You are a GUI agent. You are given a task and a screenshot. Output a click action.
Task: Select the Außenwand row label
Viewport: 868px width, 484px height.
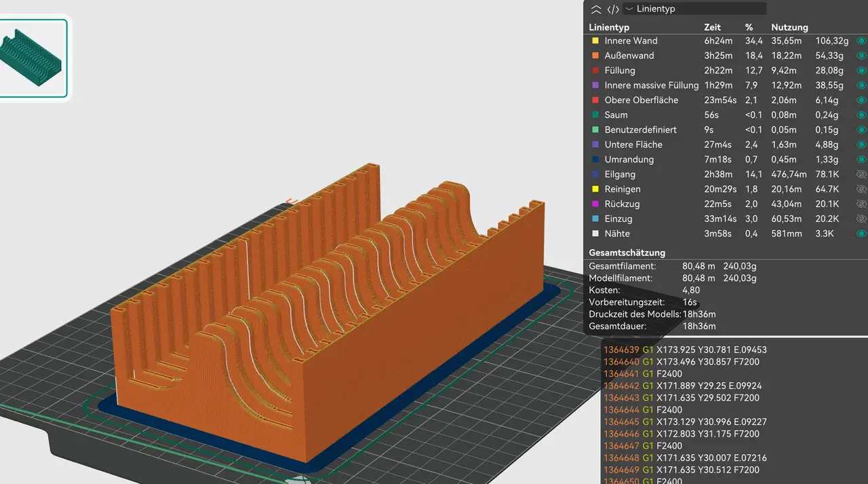coord(629,56)
